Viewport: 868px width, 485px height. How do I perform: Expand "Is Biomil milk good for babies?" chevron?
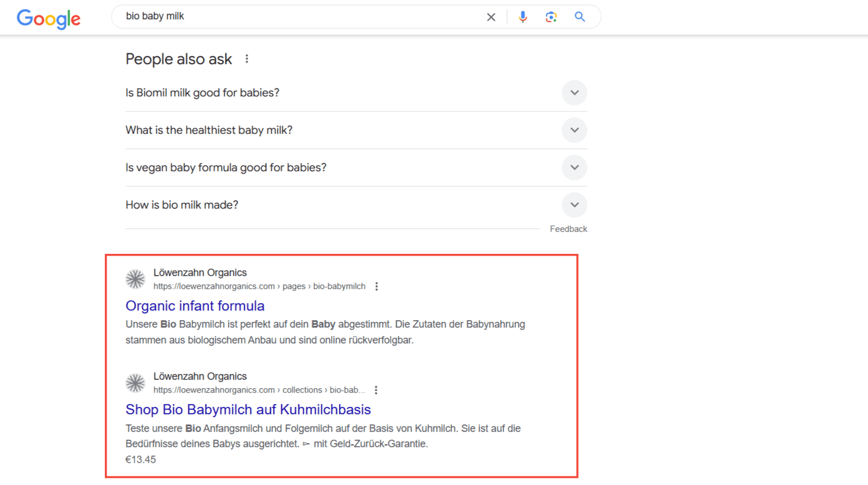click(x=575, y=93)
